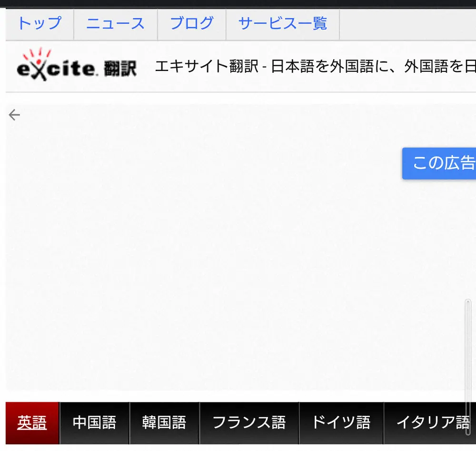Click the back arrow above the ad area
The height and width of the screenshot is (451, 476).
(x=15, y=114)
